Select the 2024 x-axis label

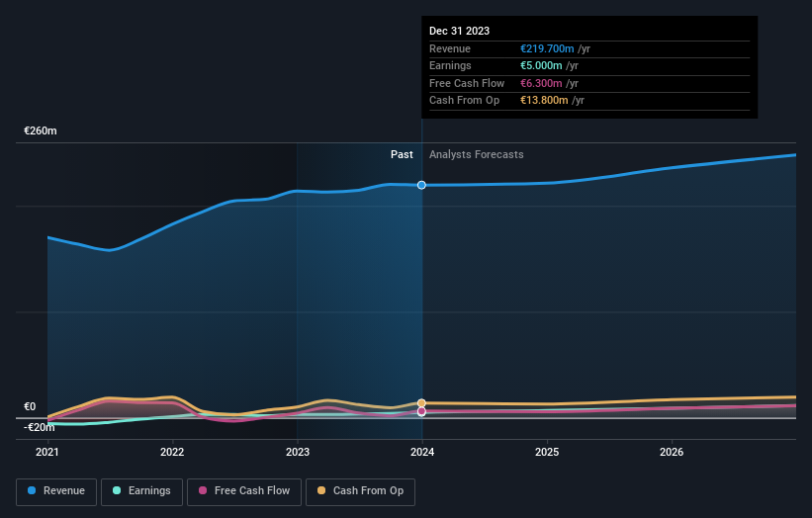(422, 453)
